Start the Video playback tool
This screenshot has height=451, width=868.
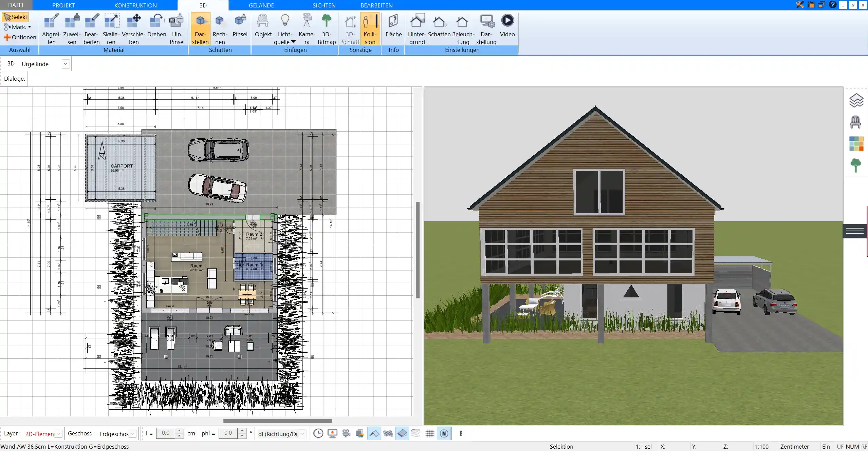tap(507, 26)
